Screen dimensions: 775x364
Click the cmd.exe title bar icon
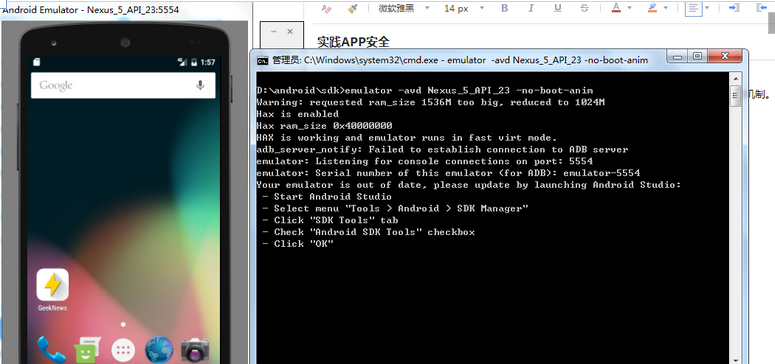(263, 60)
